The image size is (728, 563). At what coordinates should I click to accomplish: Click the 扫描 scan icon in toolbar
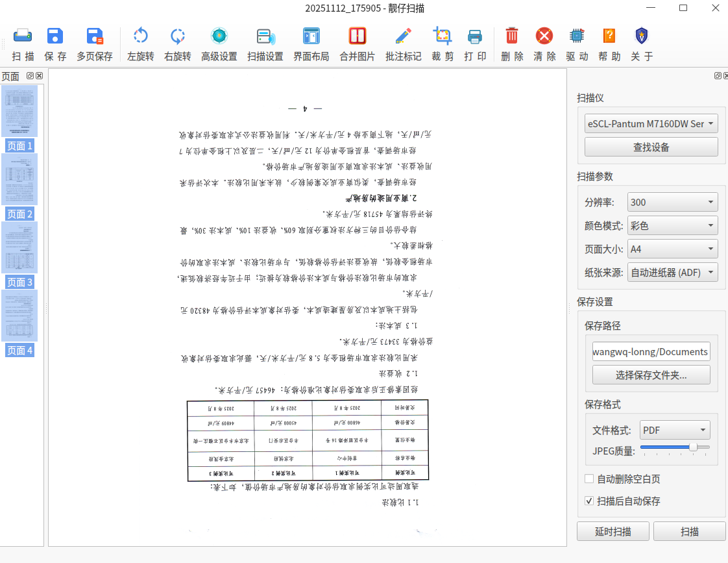[23, 45]
